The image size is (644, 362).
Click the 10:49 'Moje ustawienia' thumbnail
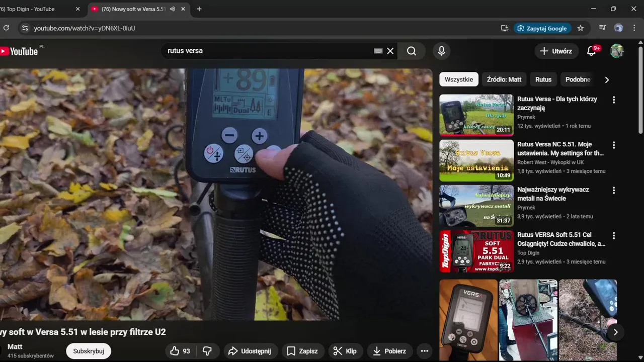(476, 160)
